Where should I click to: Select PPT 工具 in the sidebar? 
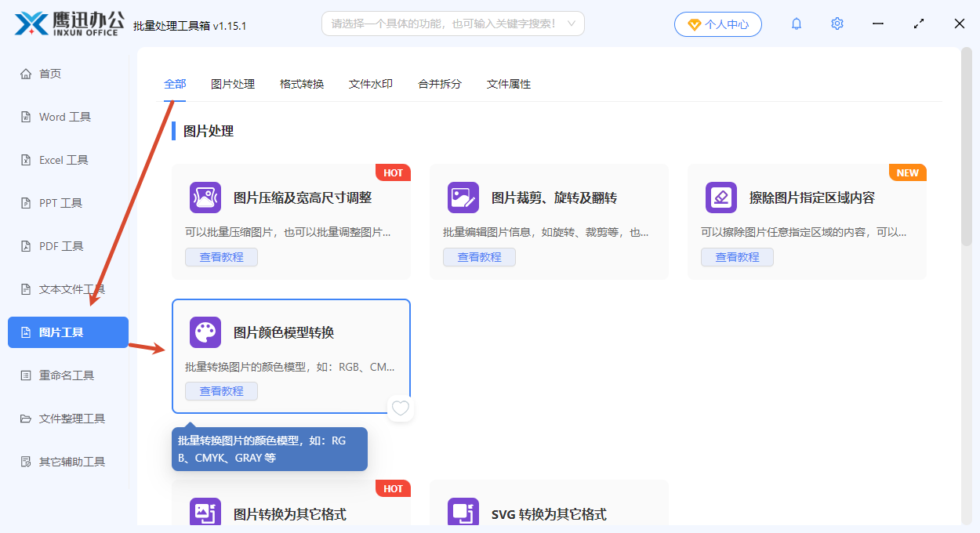[68, 203]
